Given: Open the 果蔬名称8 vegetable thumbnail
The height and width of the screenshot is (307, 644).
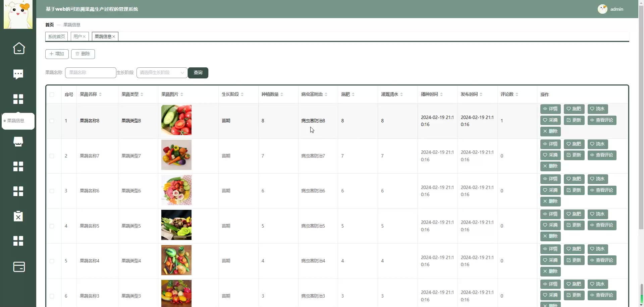Looking at the screenshot, I should [x=176, y=120].
